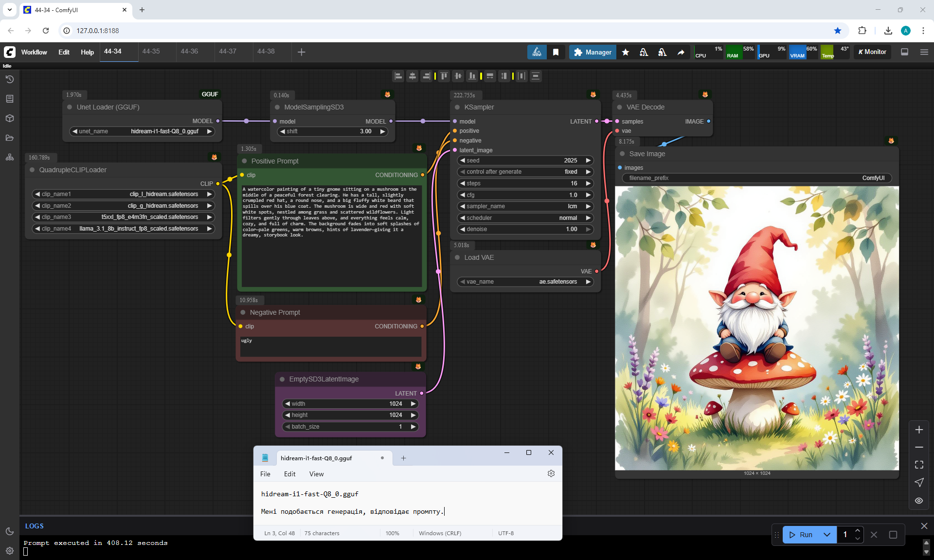Open the node library sidebar icon
This screenshot has height=560, width=934.
(x=10, y=99)
